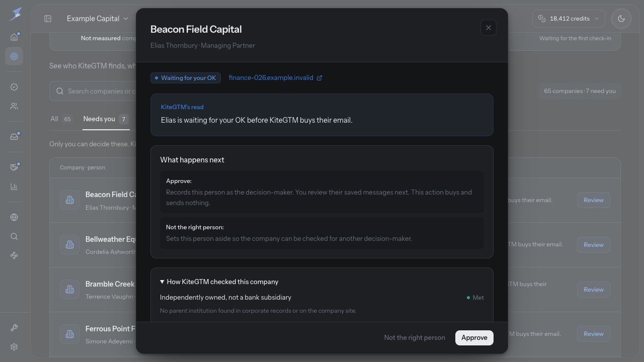Click the building icon beside Bramble Creek
Viewport: 644px width, 362px height.
pos(70,290)
